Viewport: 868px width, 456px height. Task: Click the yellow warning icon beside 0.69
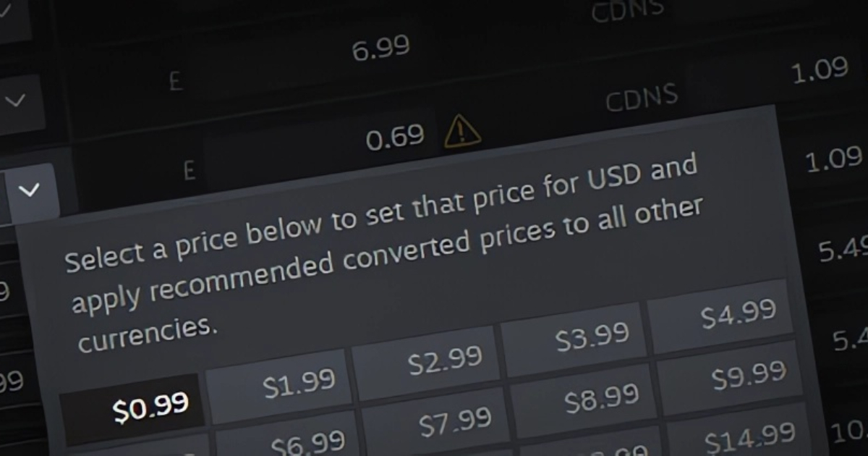pyautogui.click(x=462, y=132)
